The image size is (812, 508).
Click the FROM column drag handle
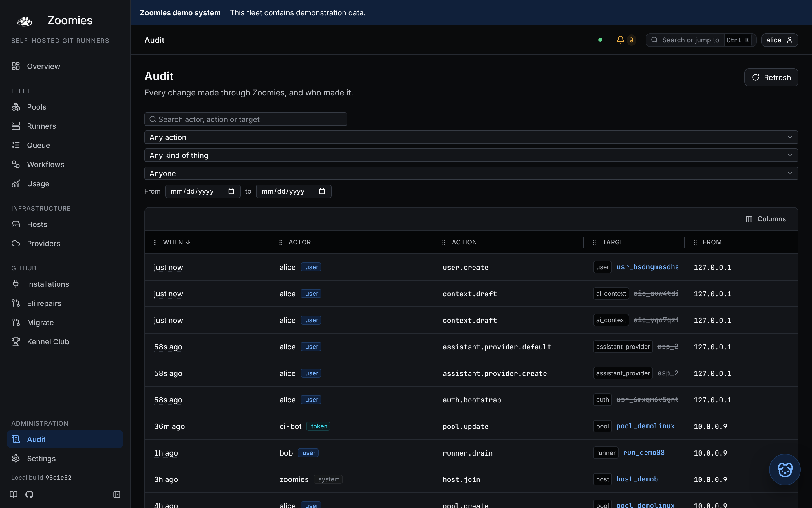(695, 242)
